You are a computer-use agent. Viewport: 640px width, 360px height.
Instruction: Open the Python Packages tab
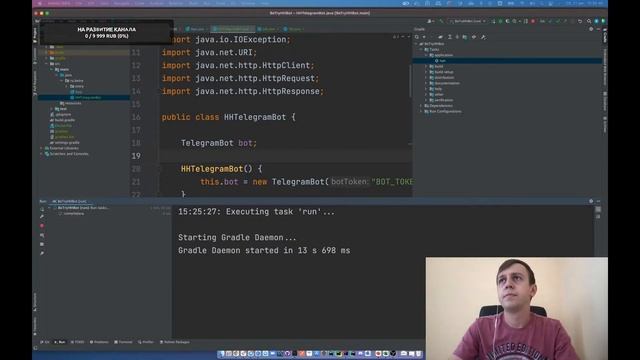click(175, 342)
